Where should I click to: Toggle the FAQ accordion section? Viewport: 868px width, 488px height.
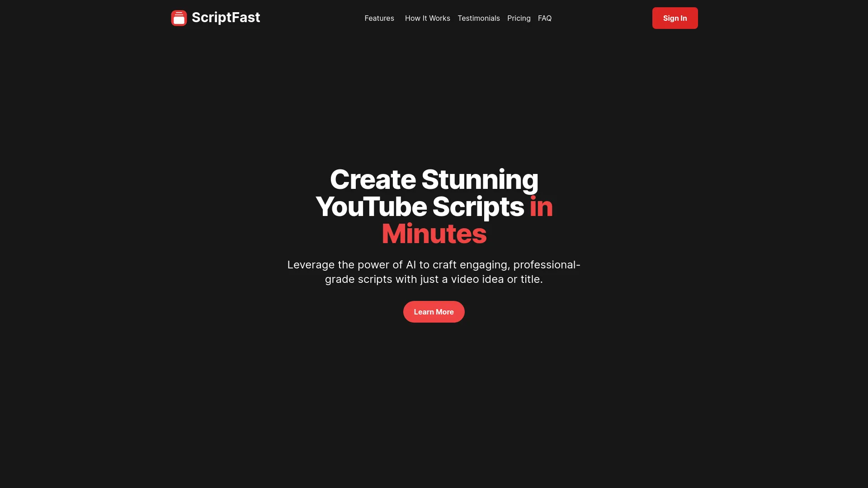[544, 18]
